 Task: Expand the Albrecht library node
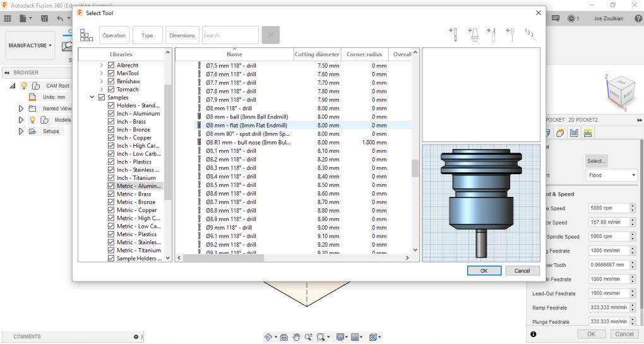coord(102,65)
